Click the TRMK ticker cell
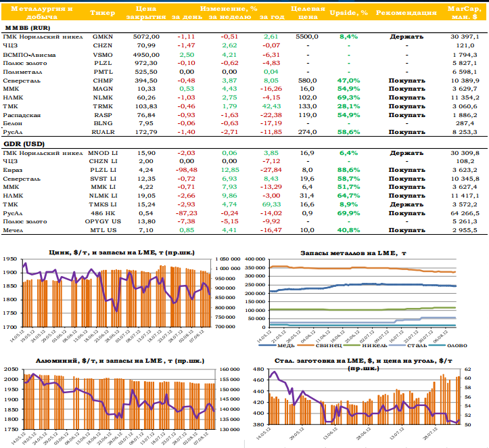489x448 pixels. tap(103, 106)
